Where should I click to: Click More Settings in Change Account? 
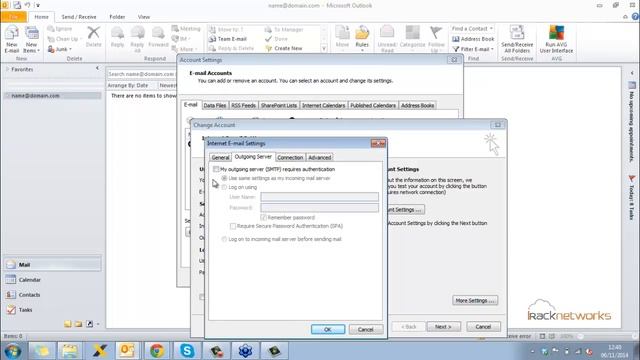coord(475,300)
